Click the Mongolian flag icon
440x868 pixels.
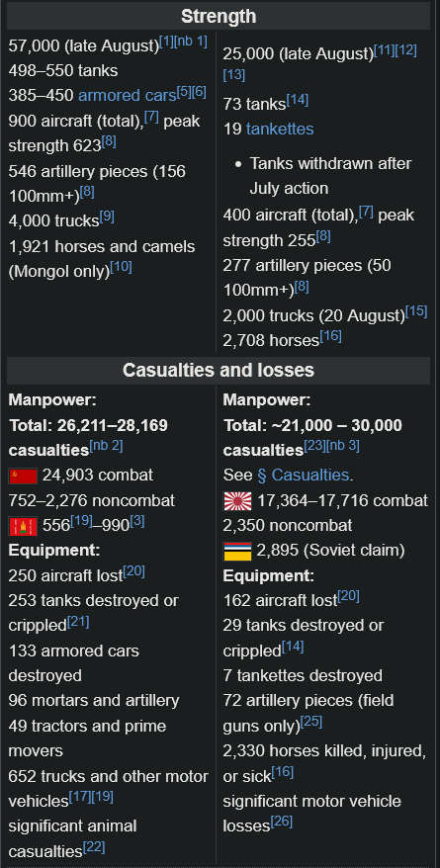(24, 526)
